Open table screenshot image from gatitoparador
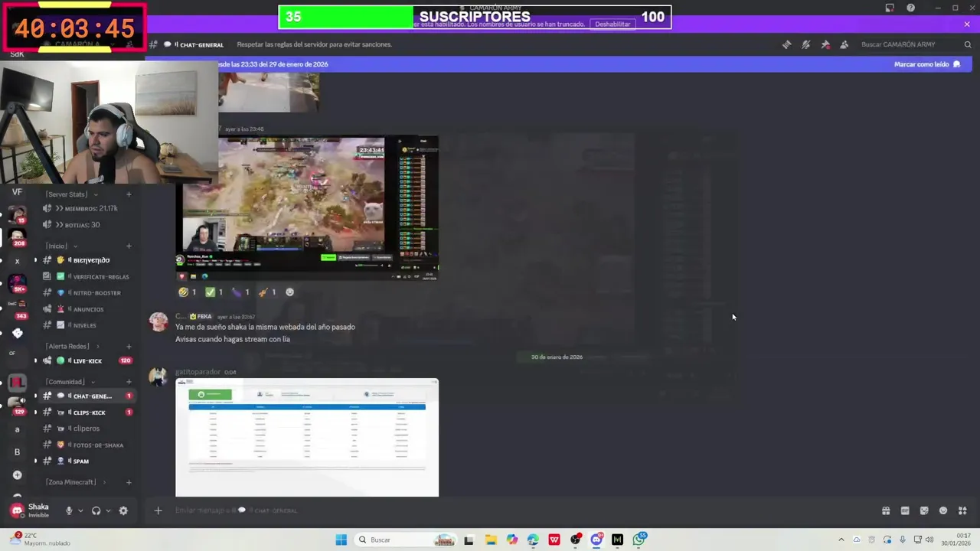Viewport: 980px width, 551px height. pyautogui.click(x=307, y=438)
